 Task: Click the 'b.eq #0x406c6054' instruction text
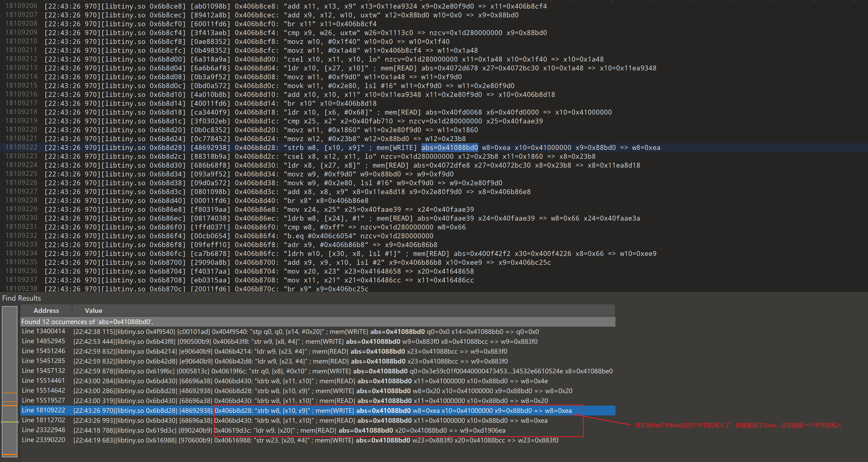[320, 236]
